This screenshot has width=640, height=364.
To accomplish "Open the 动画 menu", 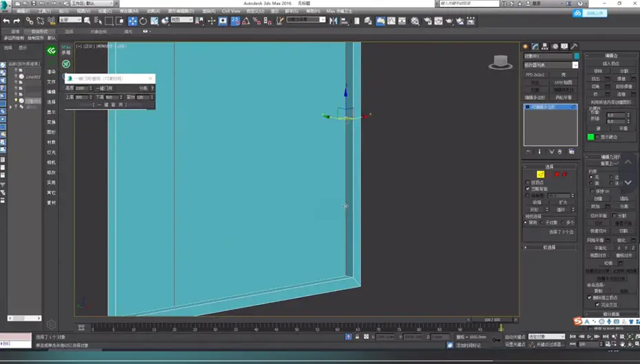I will (x=153, y=11).
